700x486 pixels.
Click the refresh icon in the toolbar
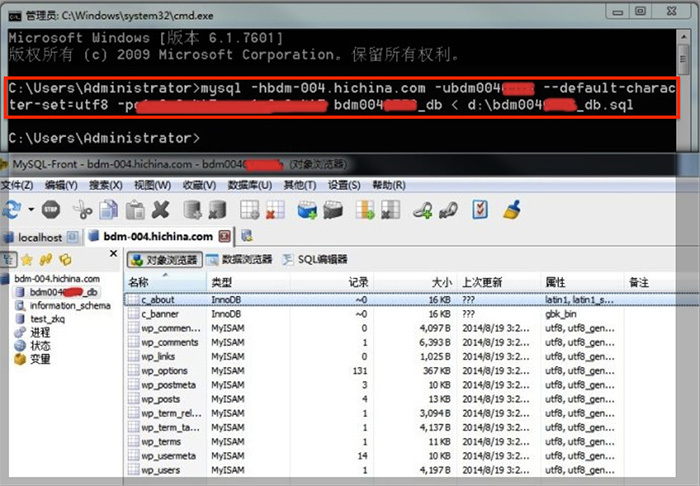point(13,209)
